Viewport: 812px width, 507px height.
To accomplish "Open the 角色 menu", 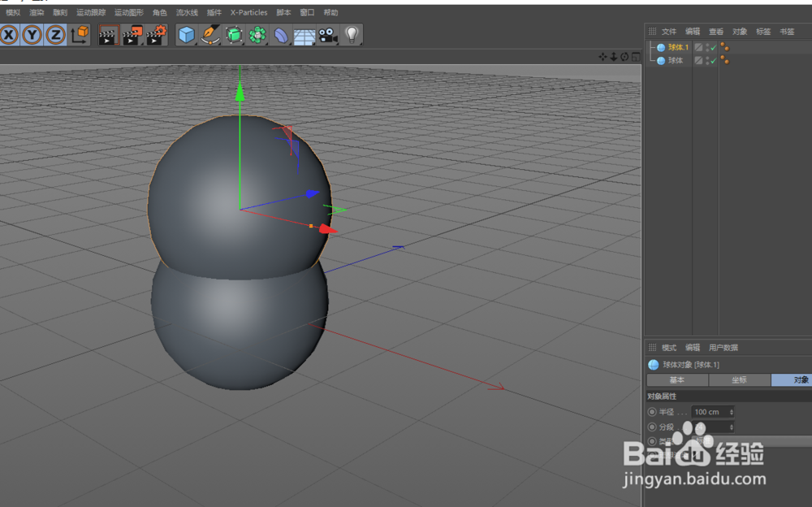I will [x=159, y=12].
